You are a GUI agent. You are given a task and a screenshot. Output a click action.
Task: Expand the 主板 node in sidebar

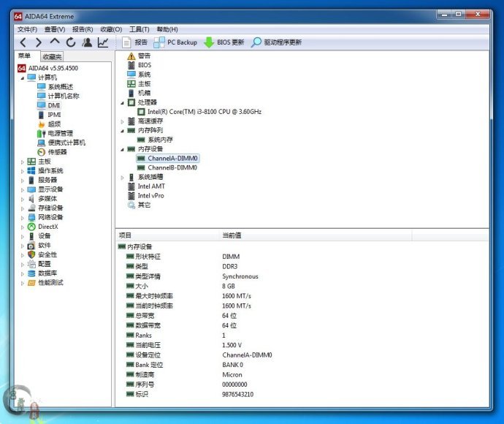point(23,162)
